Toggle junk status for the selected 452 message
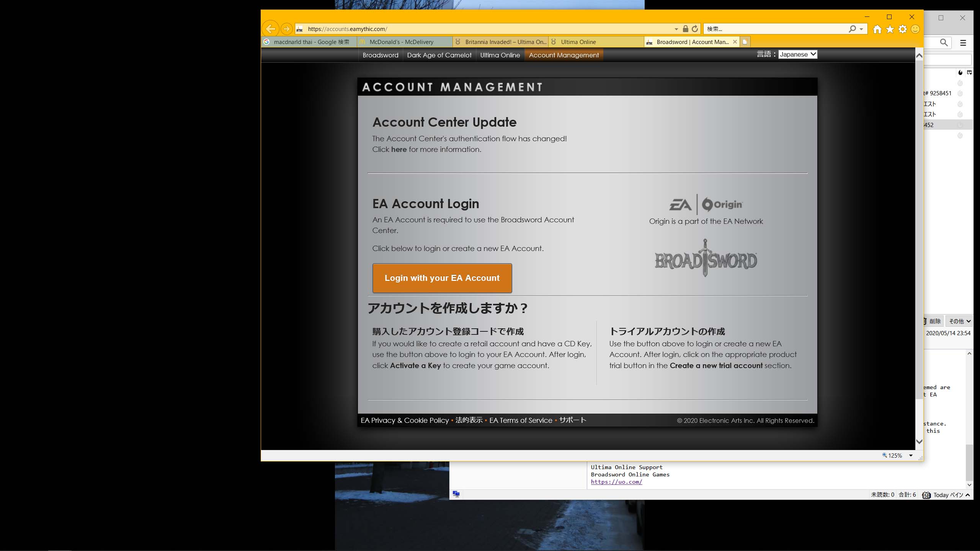Image resolution: width=980 pixels, height=551 pixels. pos(960,125)
